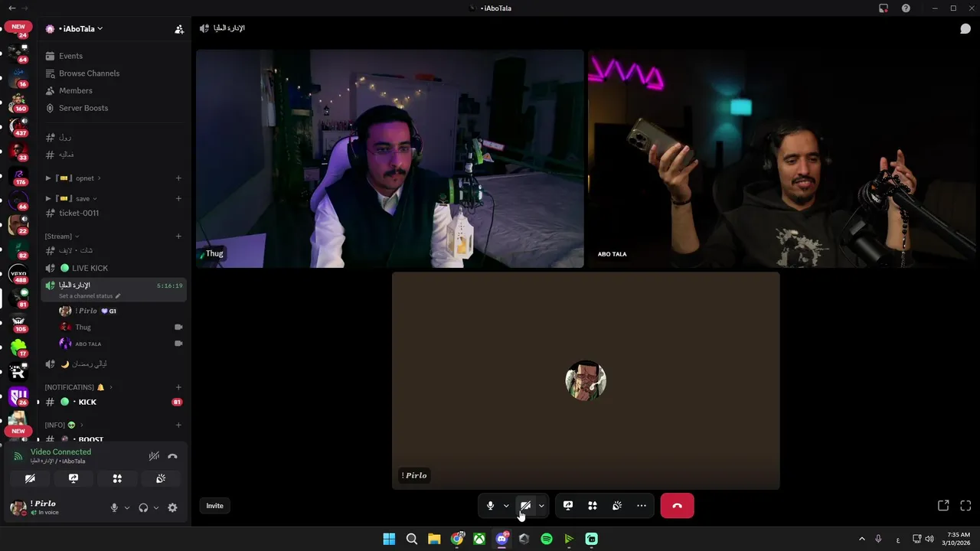Image resolution: width=980 pixels, height=551 pixels.
Task: Share your screen from call bar
Action: coord(568,506)
